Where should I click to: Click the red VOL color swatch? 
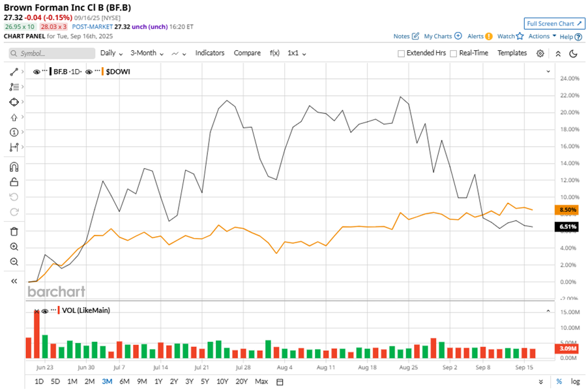[x=59, y=310]
